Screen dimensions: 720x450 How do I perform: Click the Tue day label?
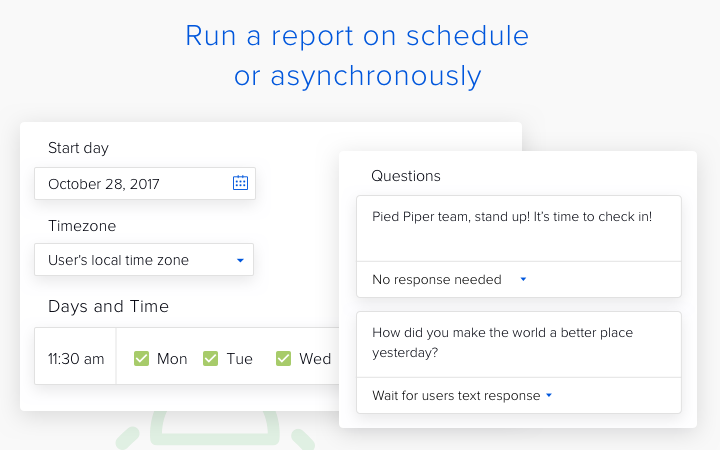tap(239, 359)
